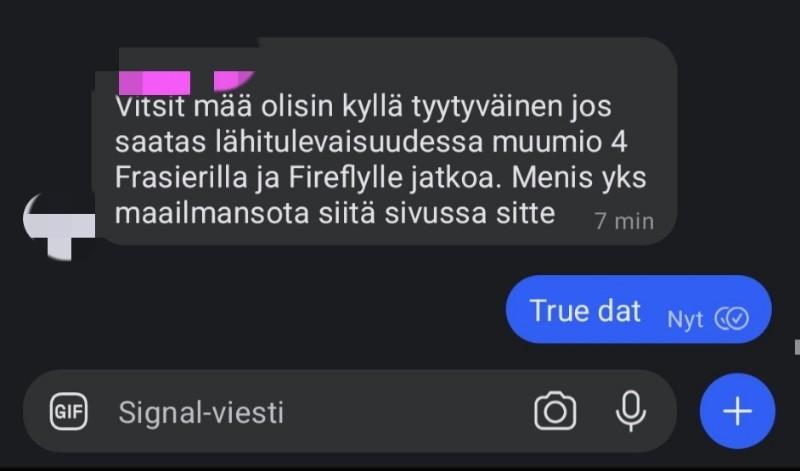Open attachments with the blue plus button

click(737, 411)
